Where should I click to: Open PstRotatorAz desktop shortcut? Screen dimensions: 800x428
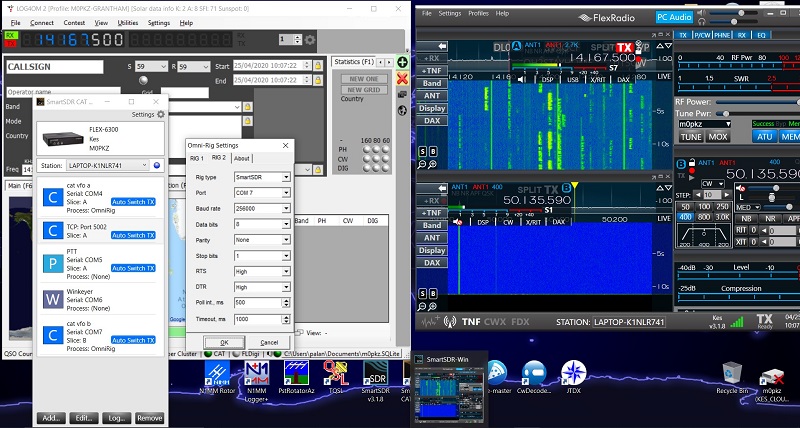coord(296,377)
